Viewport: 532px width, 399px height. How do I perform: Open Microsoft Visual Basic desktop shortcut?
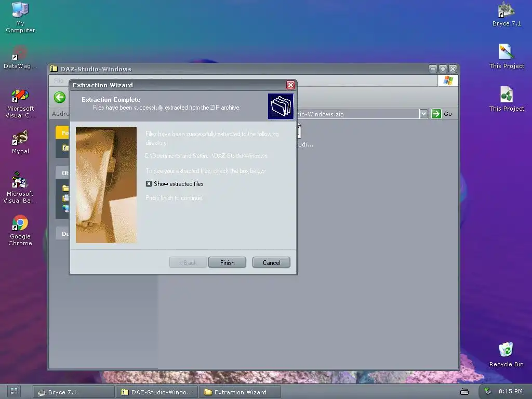pos(20,188)
